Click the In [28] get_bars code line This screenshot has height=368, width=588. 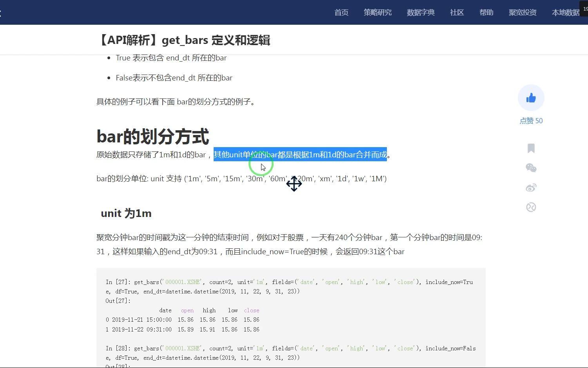[291, 353]
